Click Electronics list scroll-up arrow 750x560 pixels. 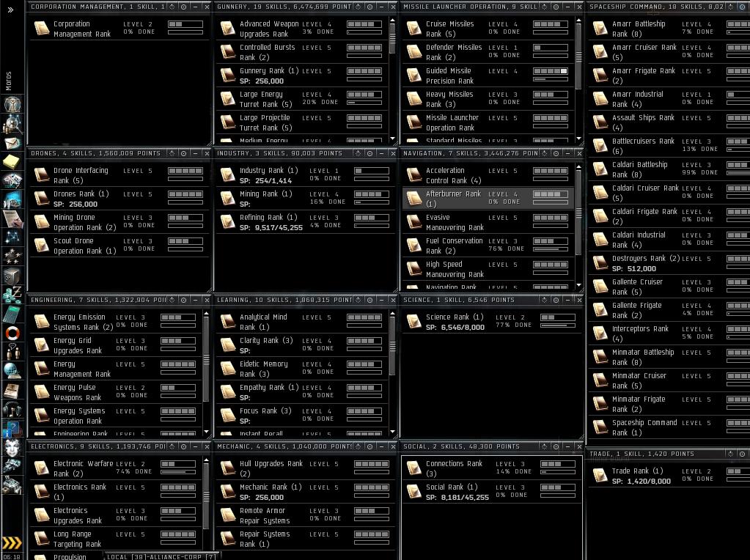click(x=206, y=460)
